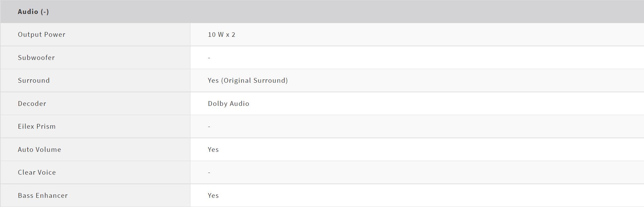Select the Eilex Prism label

[x=36, y=126]
